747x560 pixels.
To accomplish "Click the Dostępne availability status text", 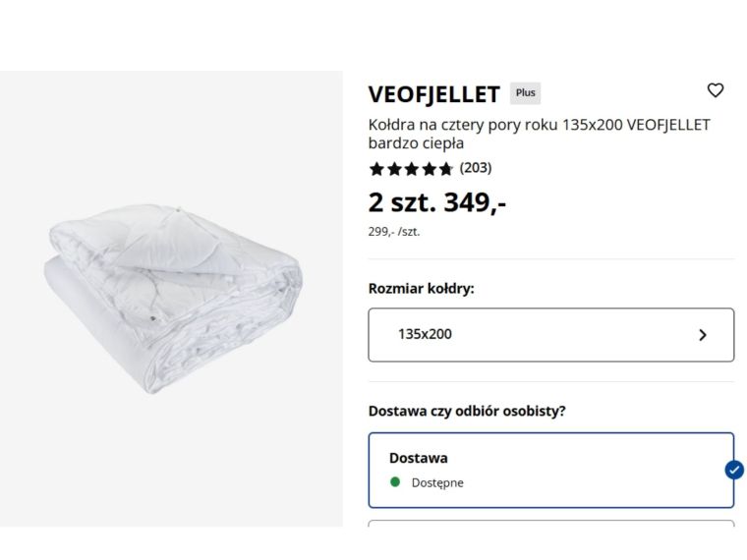I will tap(437, 482).
